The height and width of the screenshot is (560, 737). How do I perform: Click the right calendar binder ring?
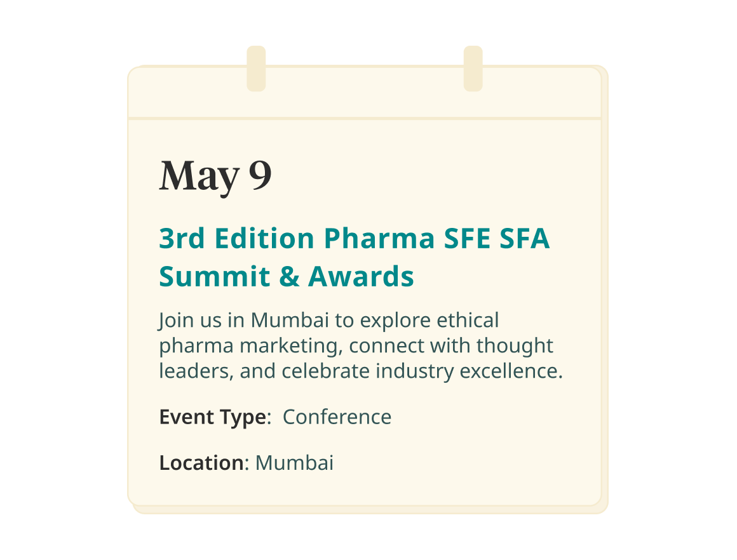pos(473,69)
